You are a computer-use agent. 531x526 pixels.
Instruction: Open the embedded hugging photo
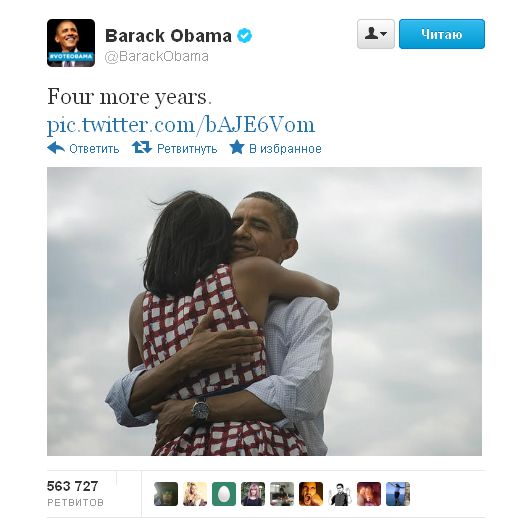(x=264, y=311)
